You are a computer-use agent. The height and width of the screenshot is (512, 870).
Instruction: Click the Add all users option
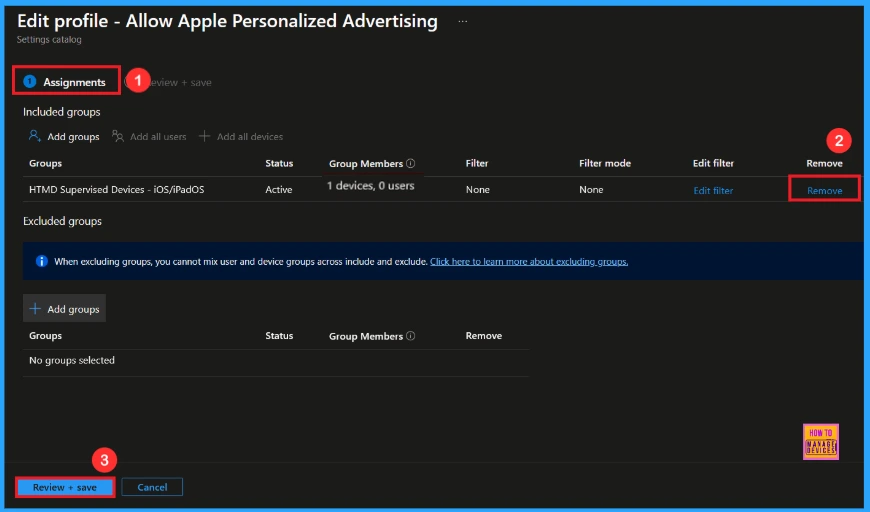click(x=149, y=136)
